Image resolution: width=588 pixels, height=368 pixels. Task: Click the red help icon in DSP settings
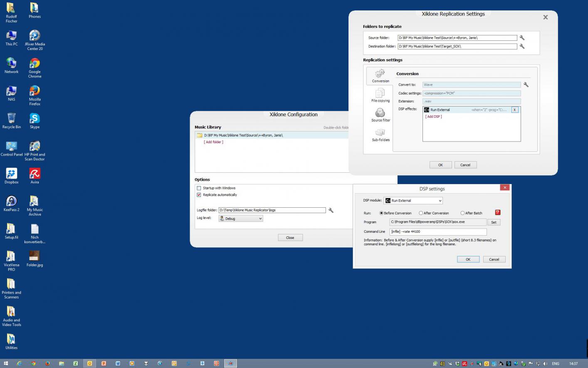pyautogui.click(x=497, y=213)
